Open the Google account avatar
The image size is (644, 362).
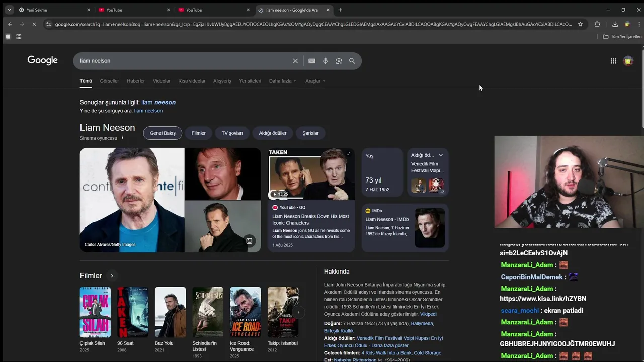(628, 61)
